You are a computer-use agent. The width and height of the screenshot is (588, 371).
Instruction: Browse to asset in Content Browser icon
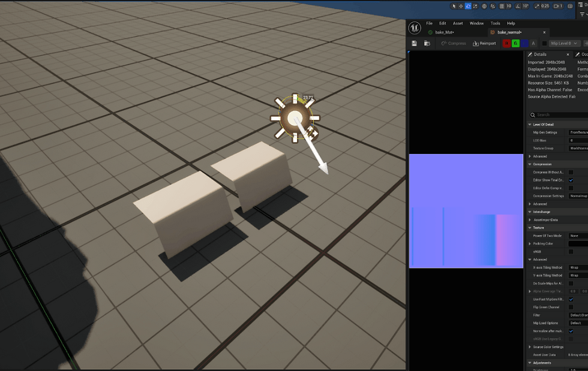(427, 44)
